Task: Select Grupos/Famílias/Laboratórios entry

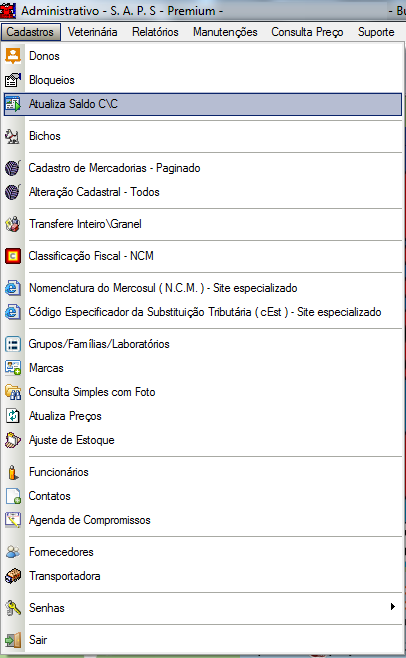Action: click(x=203, y=344)
